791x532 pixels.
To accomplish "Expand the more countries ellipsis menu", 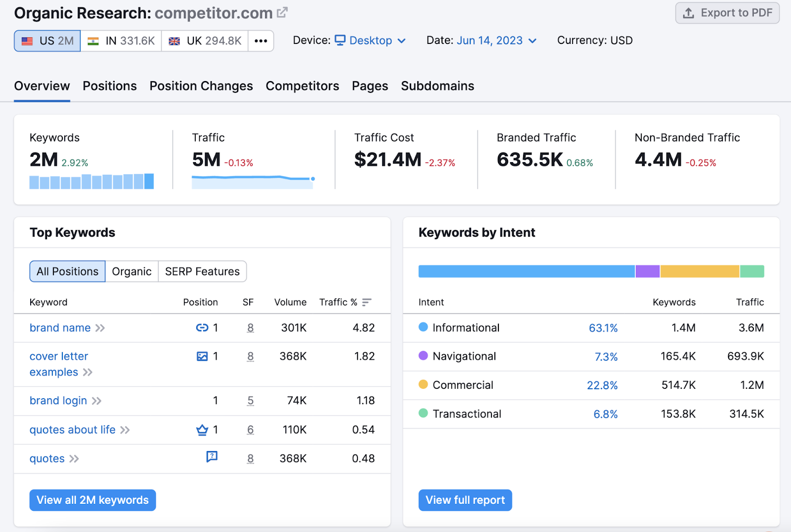I will point(261,41).
